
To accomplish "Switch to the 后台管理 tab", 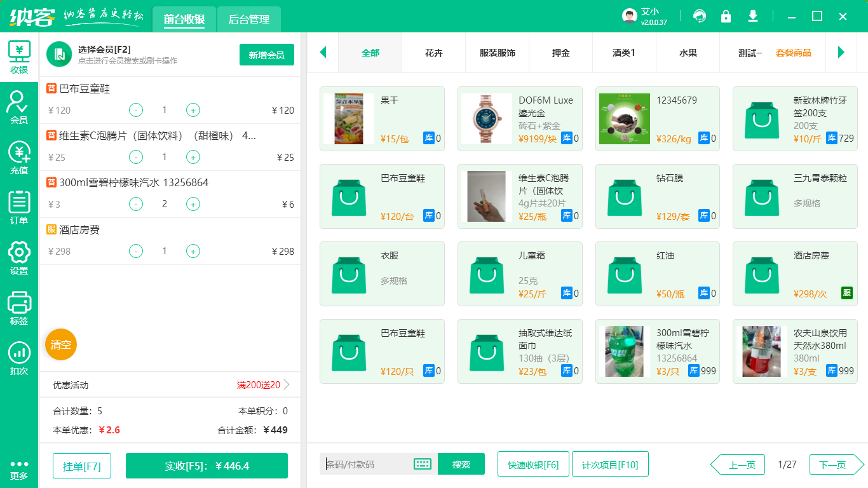I will pyautogui.click(x=248, y=19).
